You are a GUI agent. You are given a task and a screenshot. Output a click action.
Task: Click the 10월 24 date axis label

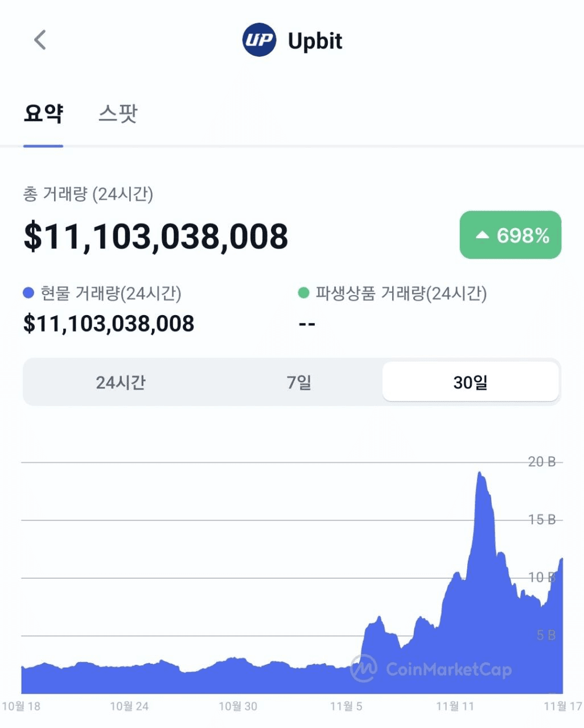pyautogui.click(x=129, y=706)
